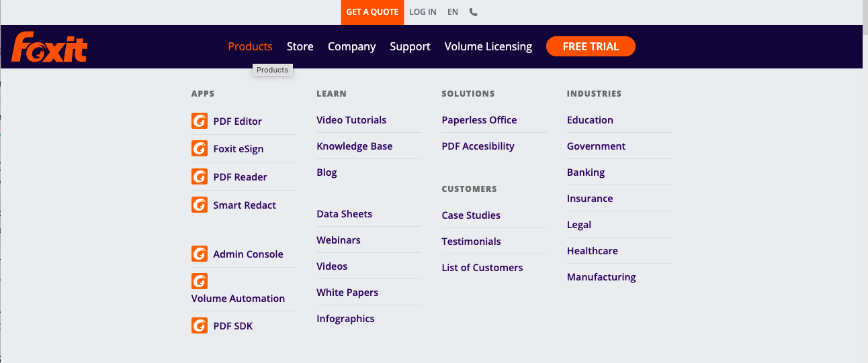The width and height of the screenshot is (868, 363).
Task: Select the Government industry
Action: pos(596,146)
